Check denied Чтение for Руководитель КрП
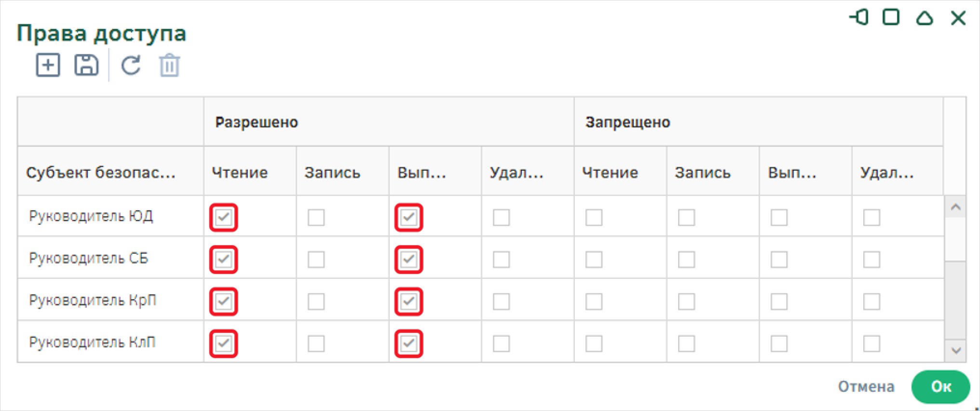The height and width of the screenshot is (411, 980). click(594, 301)
